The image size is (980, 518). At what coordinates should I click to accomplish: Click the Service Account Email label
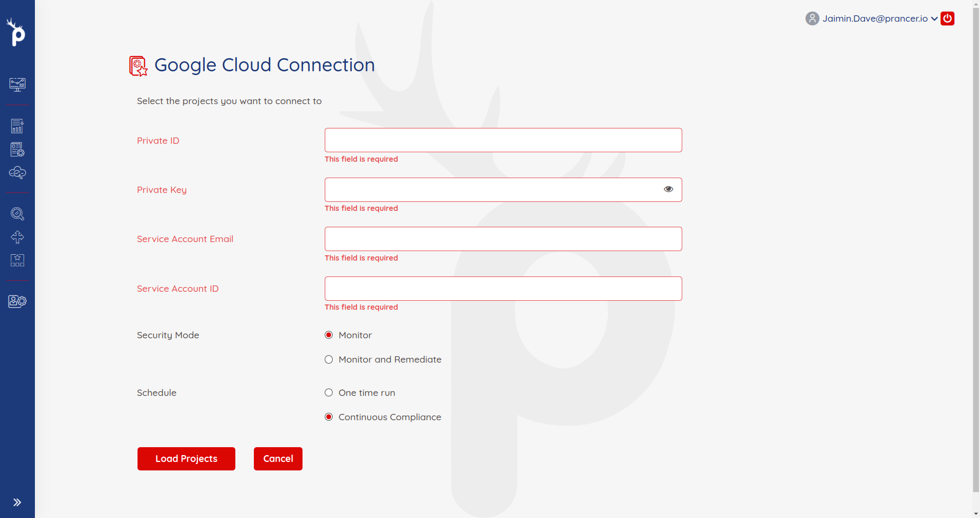pos(185,239)
